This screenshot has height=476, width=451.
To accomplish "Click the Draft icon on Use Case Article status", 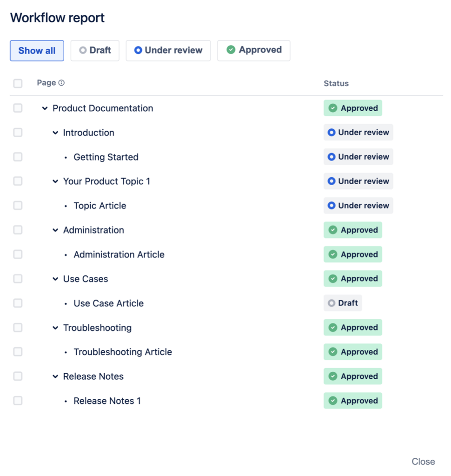I will 331,303.
